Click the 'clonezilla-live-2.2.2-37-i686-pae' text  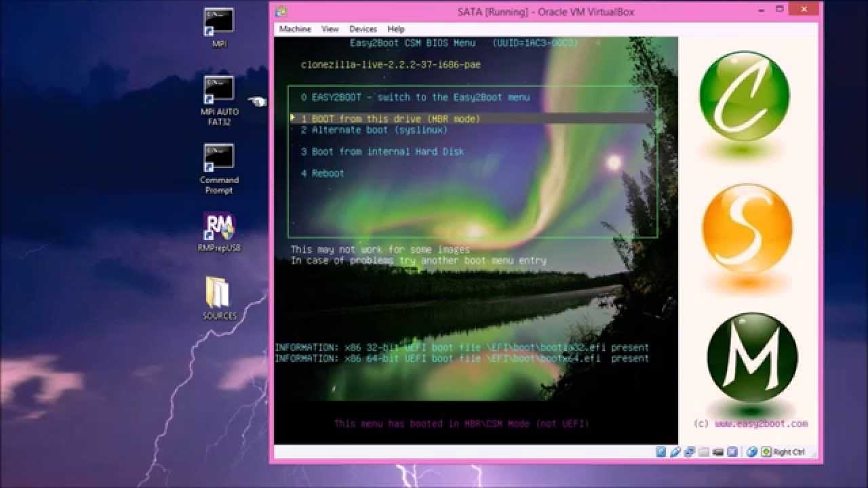pyautogui.click(x=391, y=64)
